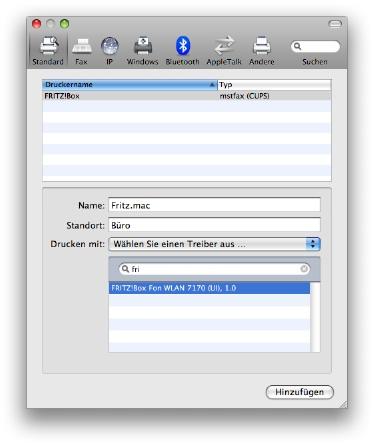
Task: Select FRITZ!Box Fon WLAN 7170 driver
Action: (x=209, y=288)
